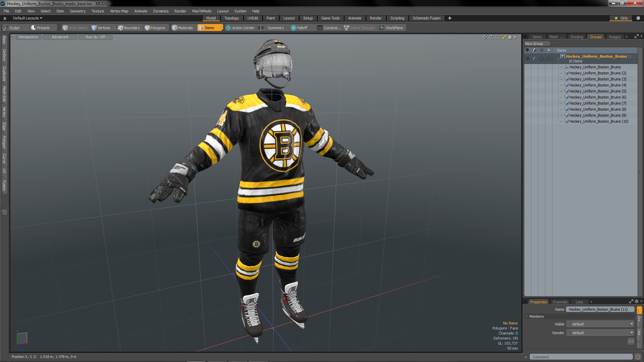Switch to the UVEdit layout tab
This screenshot has width=644, height=362.
click(x=253, y=18)
